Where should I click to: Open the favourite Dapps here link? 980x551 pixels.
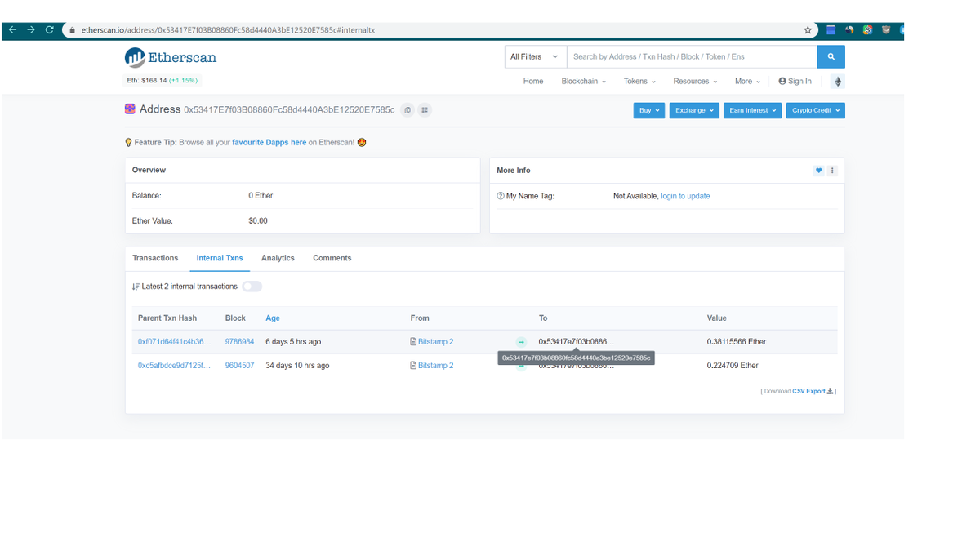coord(269,142)
